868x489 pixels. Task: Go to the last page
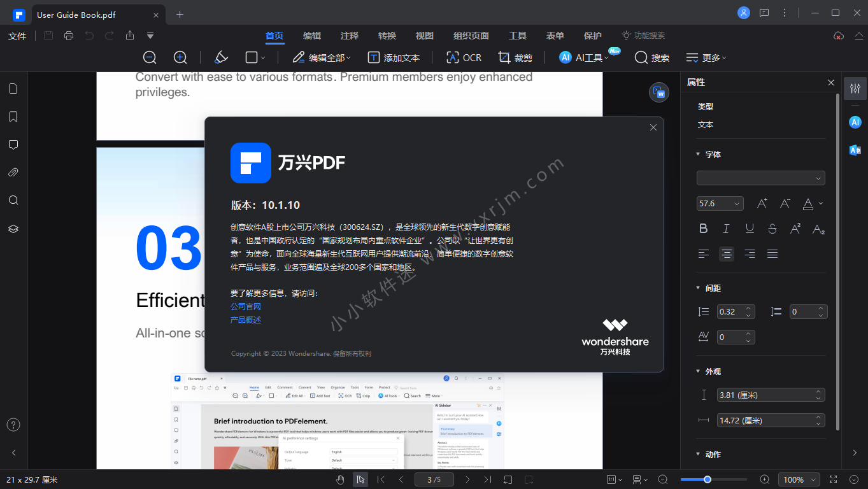pos(487,479)
